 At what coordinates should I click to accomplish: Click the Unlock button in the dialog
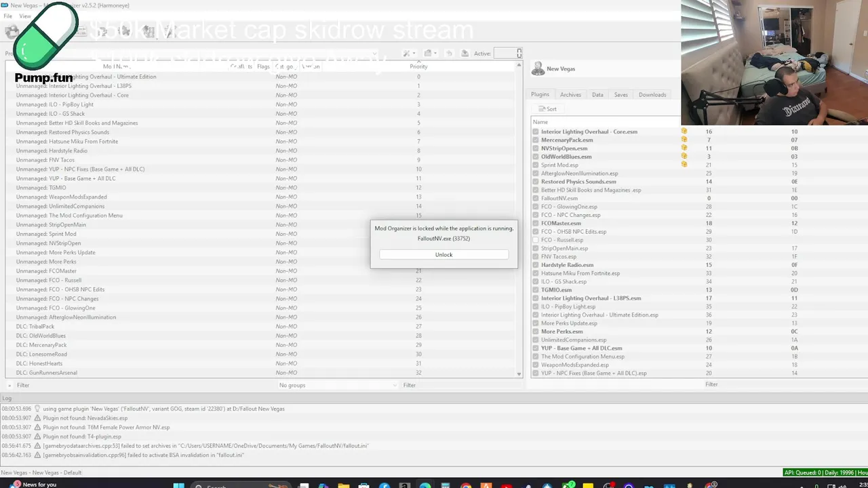[443, 254]
